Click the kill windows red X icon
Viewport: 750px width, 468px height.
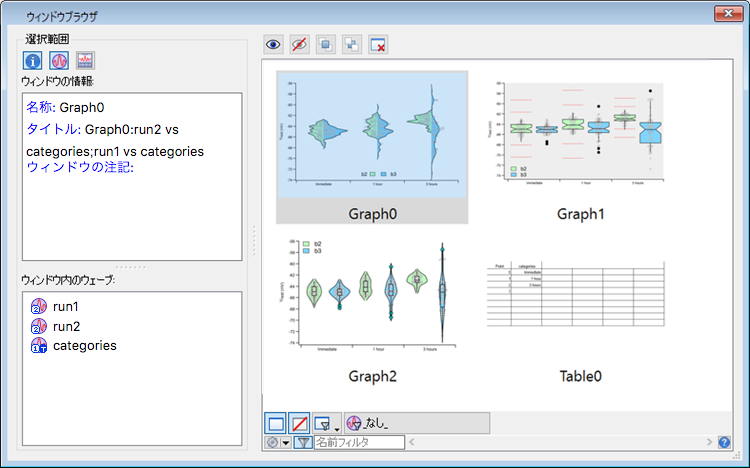pos(378,45)
